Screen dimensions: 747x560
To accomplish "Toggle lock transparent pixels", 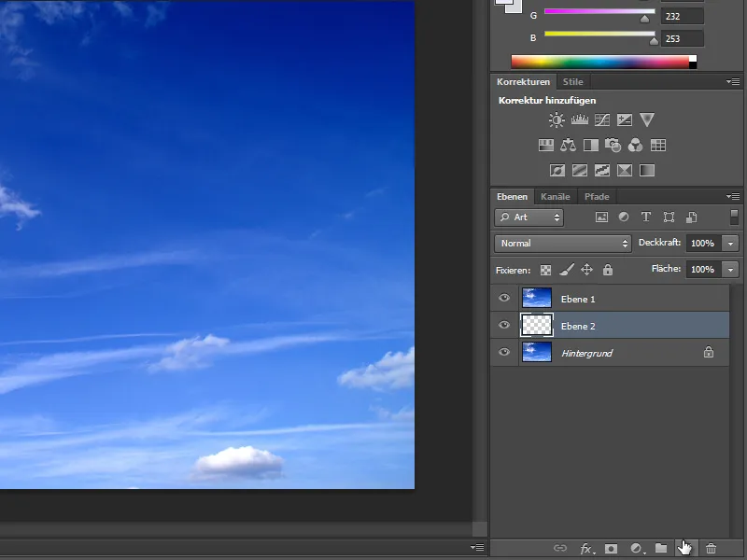I will click(545, 270).
